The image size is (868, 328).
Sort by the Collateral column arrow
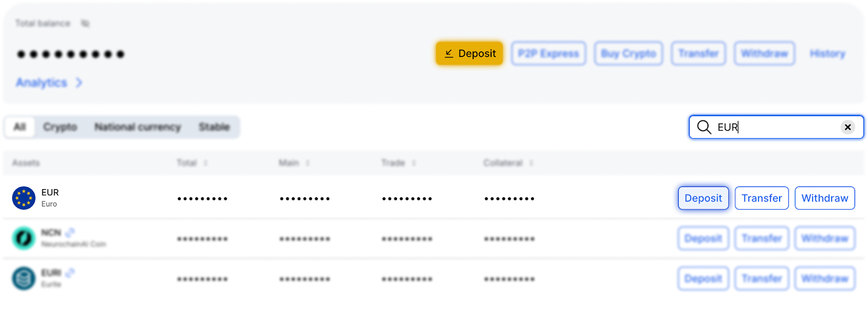[531, 163]
